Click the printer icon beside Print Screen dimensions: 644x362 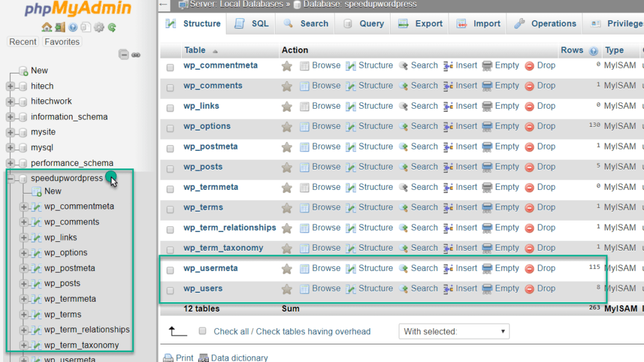click(x=168, y=358)
